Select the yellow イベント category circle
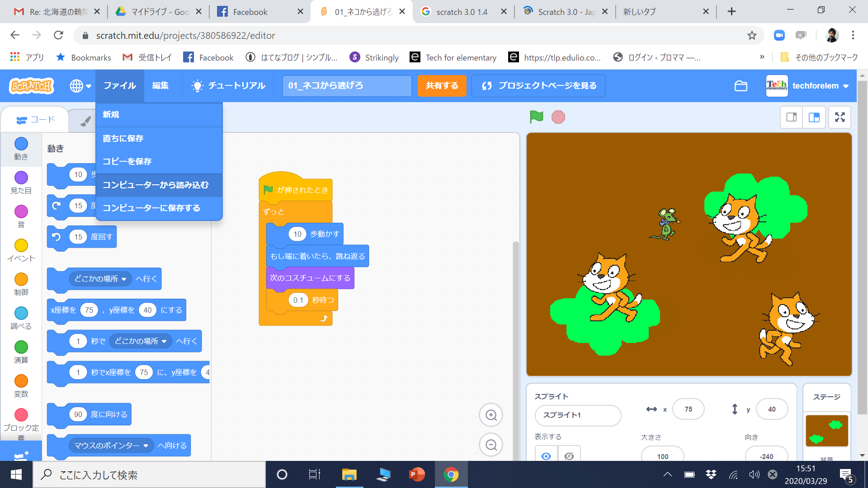 [21, 245]
